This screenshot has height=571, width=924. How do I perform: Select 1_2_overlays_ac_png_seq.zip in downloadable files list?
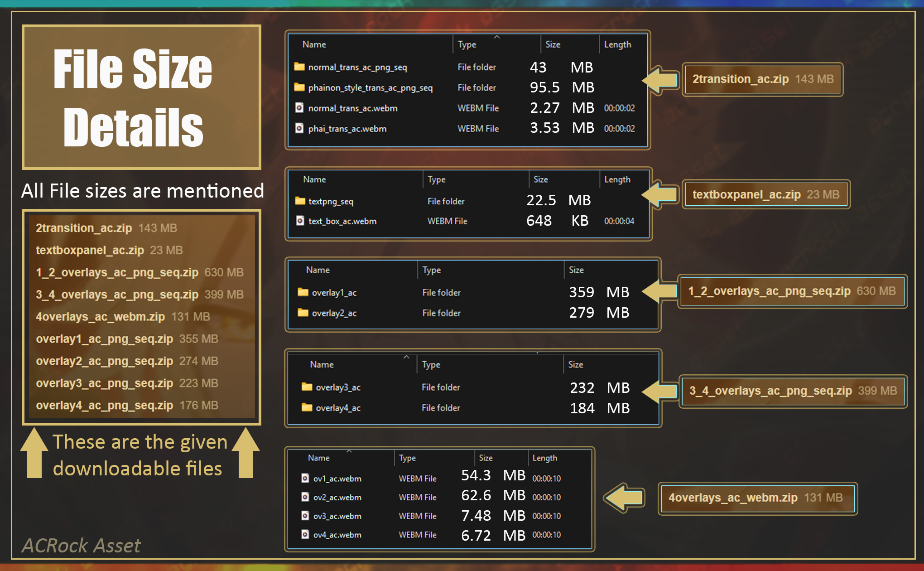140,272
